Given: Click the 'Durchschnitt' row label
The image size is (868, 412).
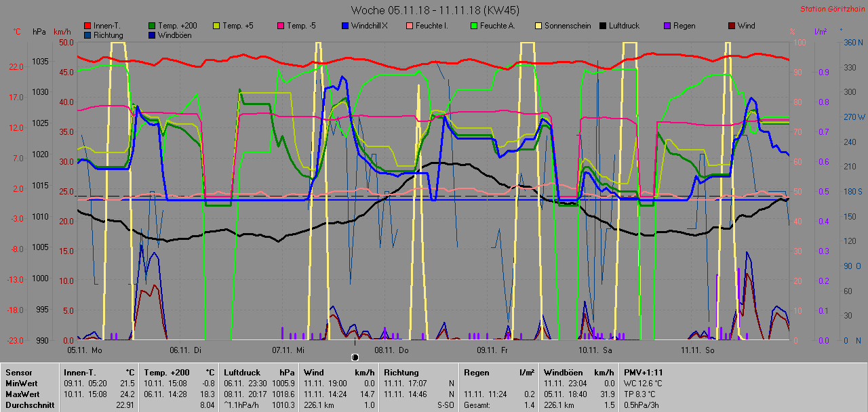Looking at the screenshot, I should 30,405.
